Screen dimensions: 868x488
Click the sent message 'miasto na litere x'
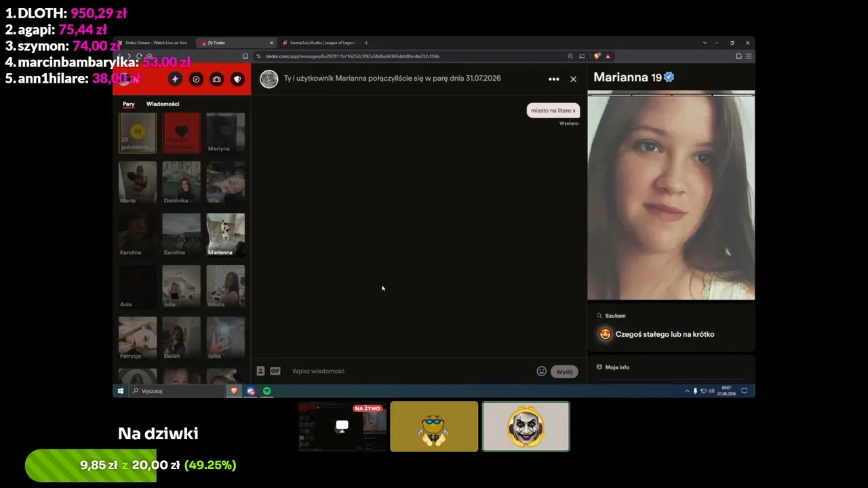(x=553, y=110)
